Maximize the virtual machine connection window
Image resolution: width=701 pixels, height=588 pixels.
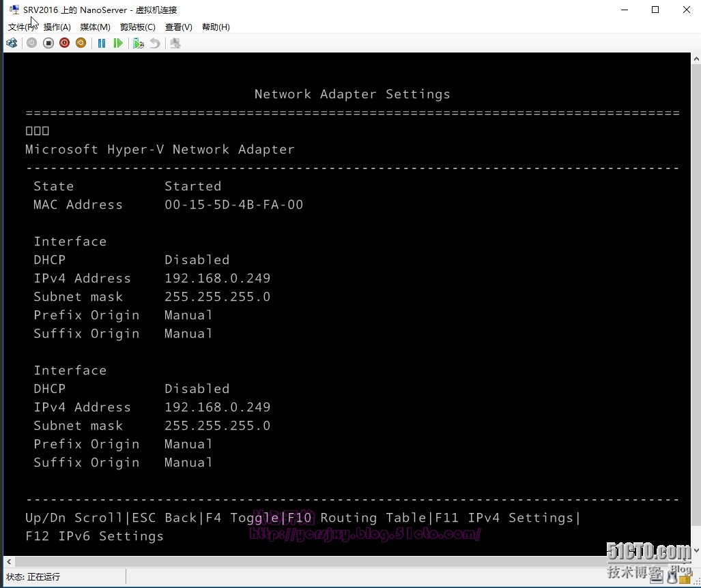tap(655, 10)
